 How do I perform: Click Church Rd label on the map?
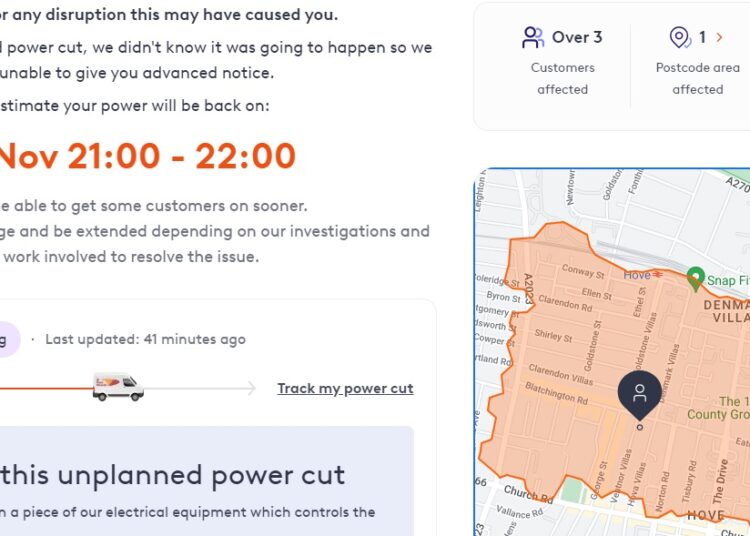[520, 492]
